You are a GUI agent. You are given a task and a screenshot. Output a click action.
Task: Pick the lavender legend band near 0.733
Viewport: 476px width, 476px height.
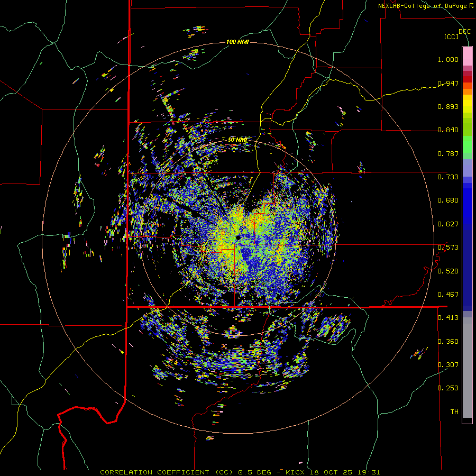(467, 168)
